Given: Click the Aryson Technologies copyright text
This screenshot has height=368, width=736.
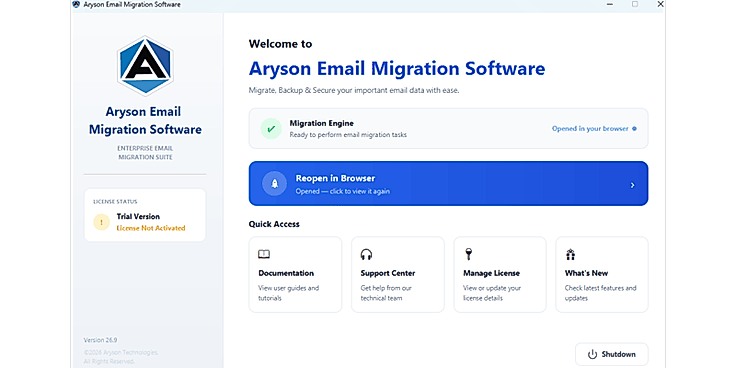Looking at the screenshot, I should coord(121,357).
